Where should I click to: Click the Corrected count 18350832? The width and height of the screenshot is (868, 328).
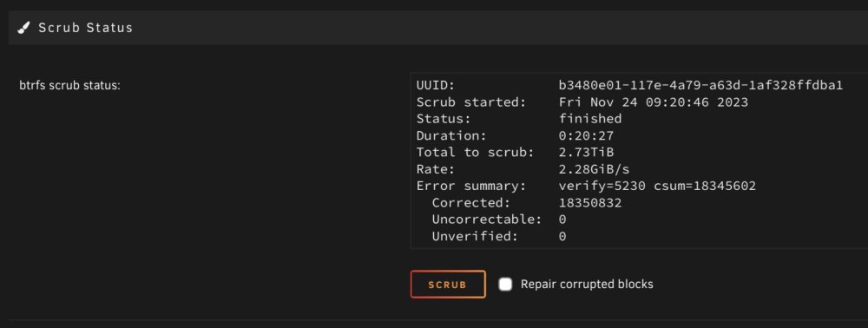pyautogui.click(x=590, y=203)
